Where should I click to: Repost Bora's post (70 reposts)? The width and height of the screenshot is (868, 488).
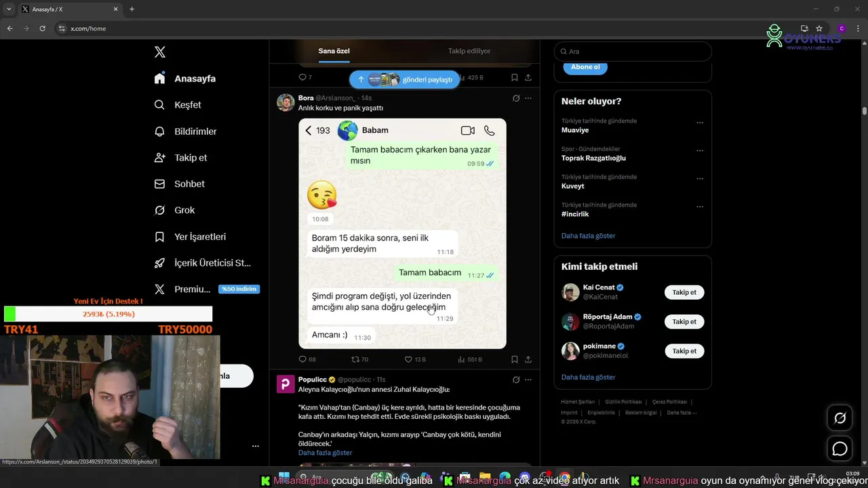(359, 359)
